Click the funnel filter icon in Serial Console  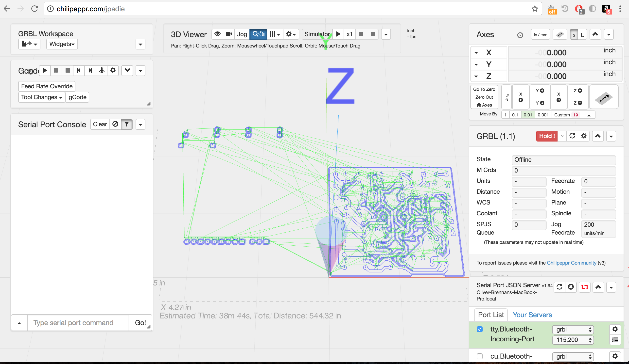126,124
